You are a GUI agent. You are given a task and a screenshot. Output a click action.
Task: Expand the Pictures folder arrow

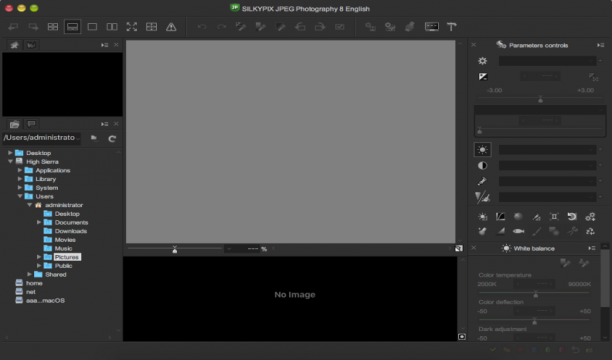click(x=39, y=257)
